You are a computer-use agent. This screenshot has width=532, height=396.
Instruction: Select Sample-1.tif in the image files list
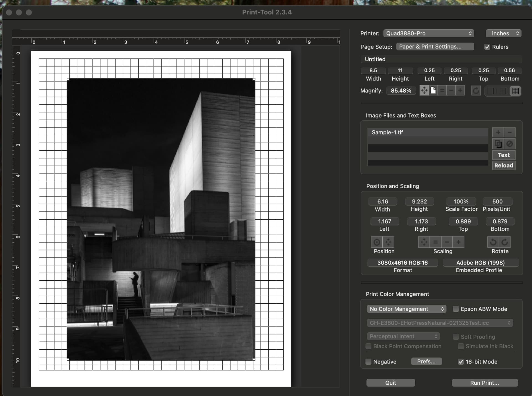tap(428, 132)
